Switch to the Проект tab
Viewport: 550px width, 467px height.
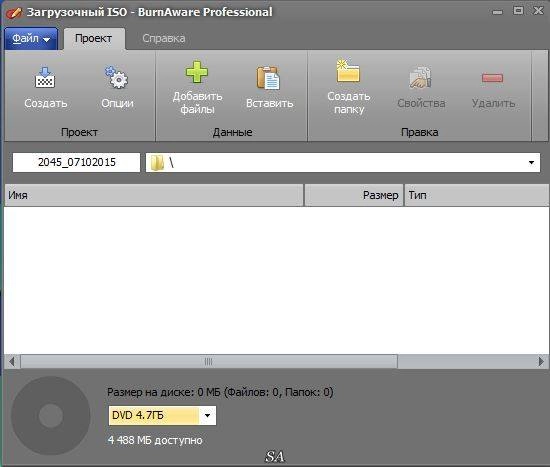(x=94, y=39)
